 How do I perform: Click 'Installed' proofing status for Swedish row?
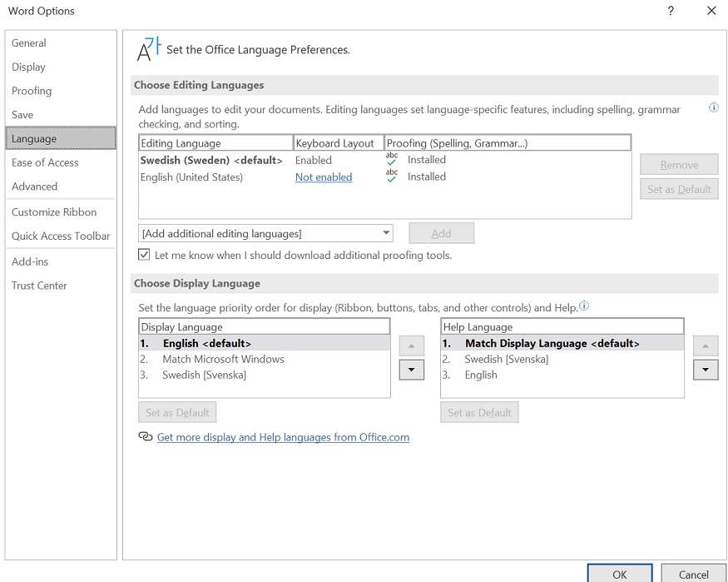[x=426, y=160]
